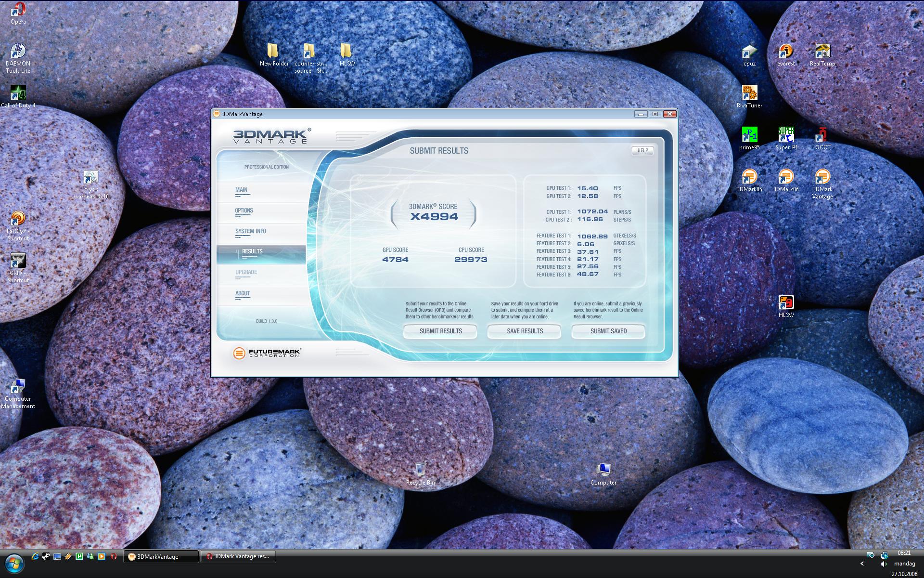The height and width of the screenshot is (578, 924).
Task: Switch to 3DMarkVantage taskbar button
Action: coord(161,556)
